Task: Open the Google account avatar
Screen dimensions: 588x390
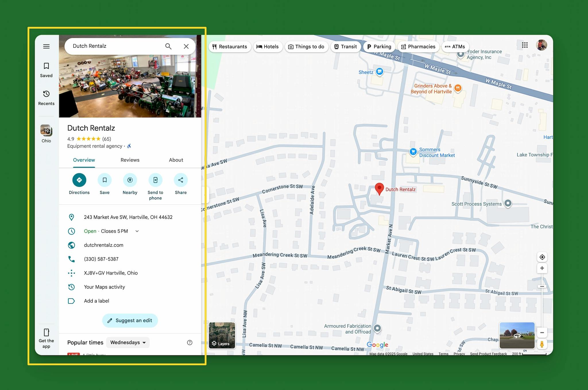Action: (541, 45)
